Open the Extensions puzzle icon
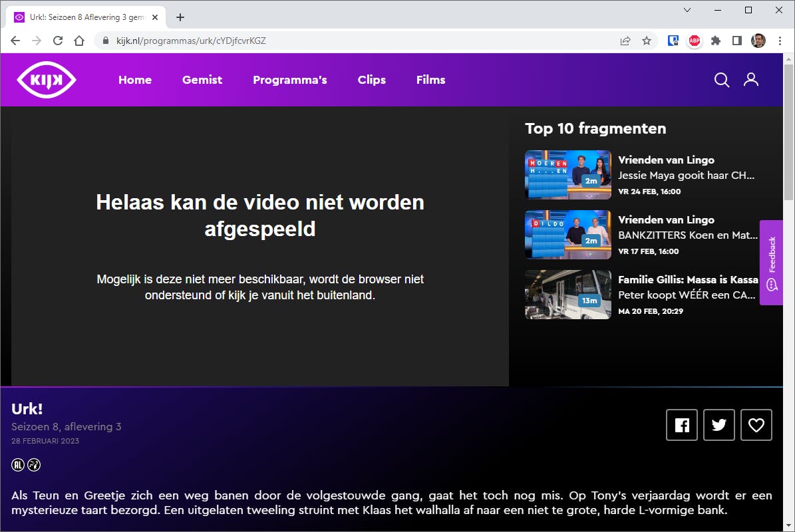The image size is (795, 532). [716, 41]
